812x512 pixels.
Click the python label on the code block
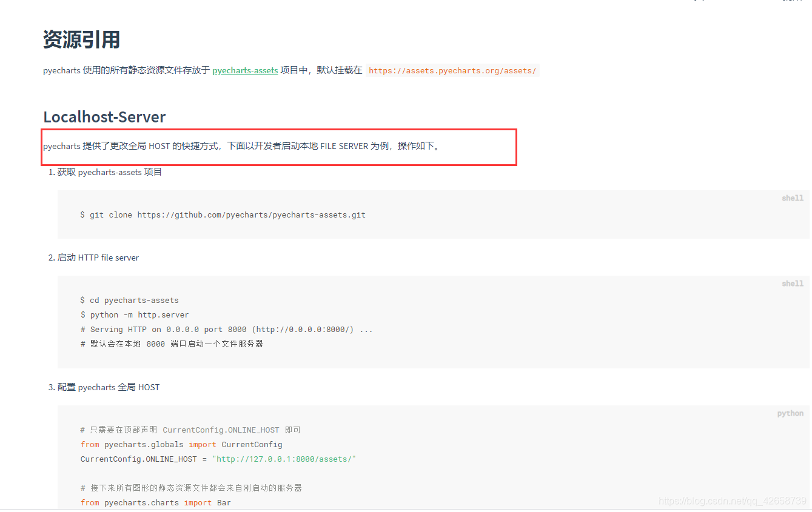pos(790,413)
